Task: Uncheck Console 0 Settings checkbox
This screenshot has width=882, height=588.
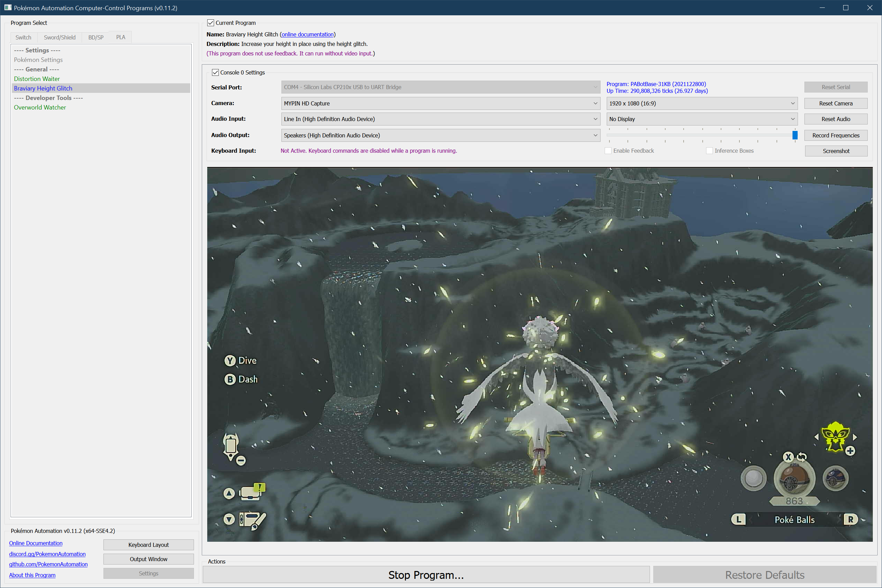Action: click(x=215, y=72)
